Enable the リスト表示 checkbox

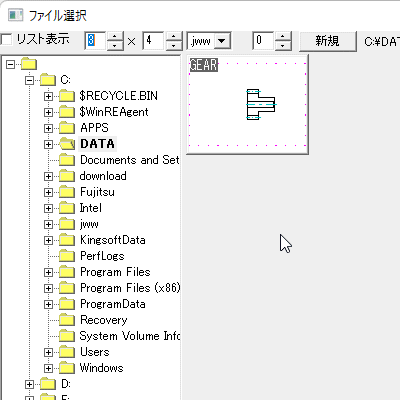(6, 40)
